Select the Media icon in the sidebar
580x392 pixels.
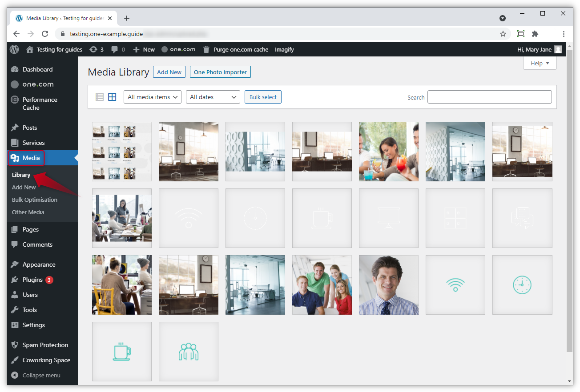15,158
